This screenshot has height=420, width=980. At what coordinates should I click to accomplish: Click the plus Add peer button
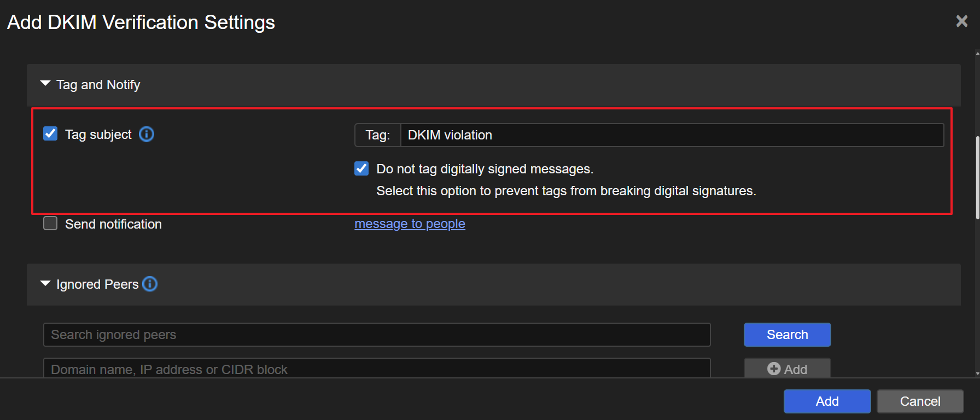[786, 369]
